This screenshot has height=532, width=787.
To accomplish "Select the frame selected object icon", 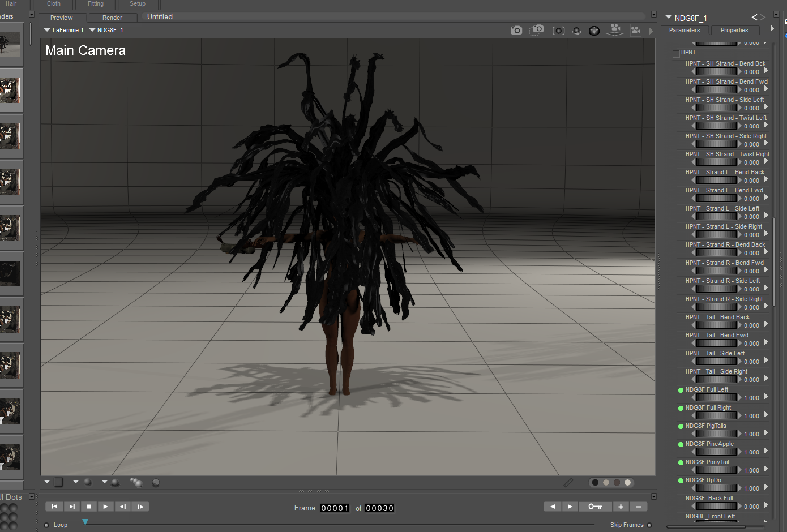I will coord(558,31).
